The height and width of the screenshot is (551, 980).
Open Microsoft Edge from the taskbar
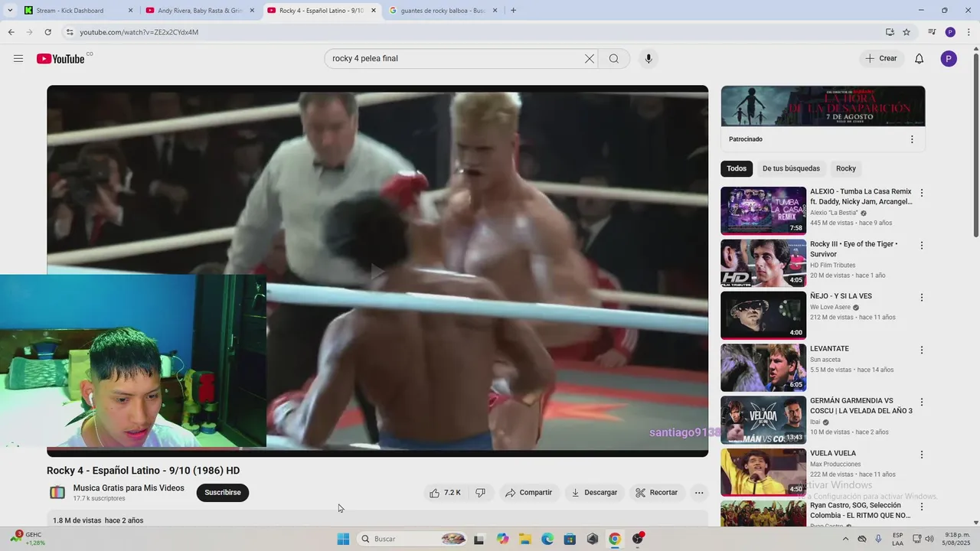[547, 539]
